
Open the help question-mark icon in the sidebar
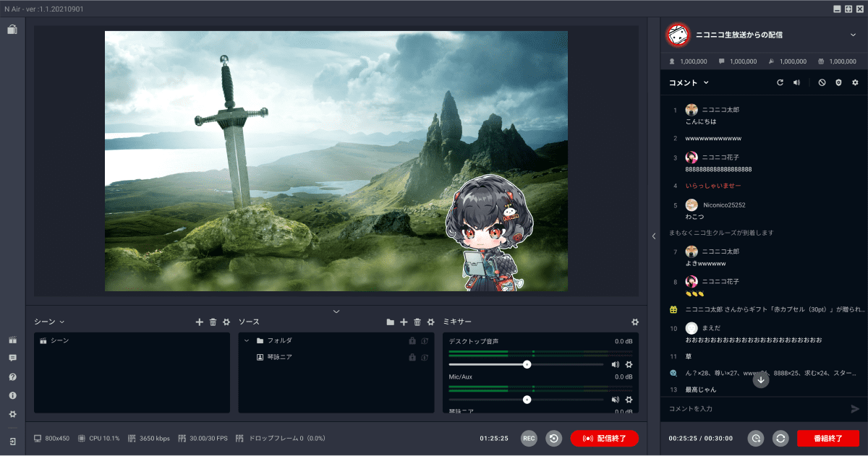[12, 377]
